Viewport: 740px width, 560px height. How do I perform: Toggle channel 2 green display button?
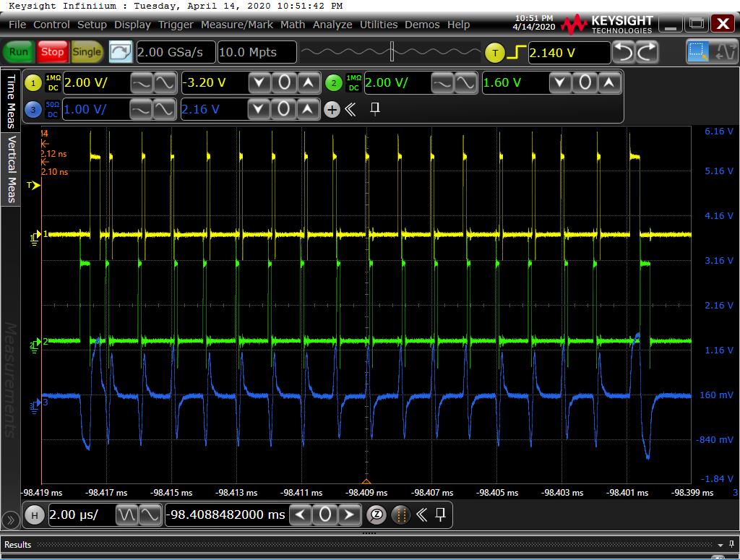coord(333,83)
